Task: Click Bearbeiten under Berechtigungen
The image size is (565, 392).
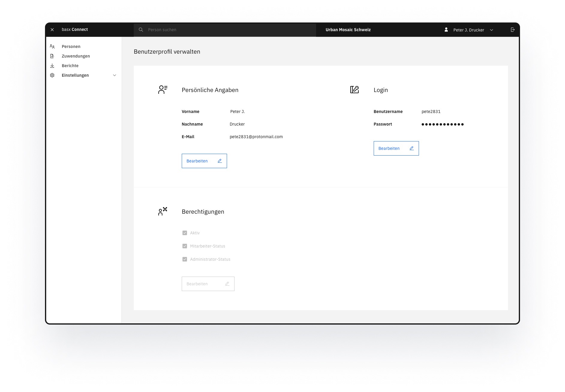Action: click(208, 284)
